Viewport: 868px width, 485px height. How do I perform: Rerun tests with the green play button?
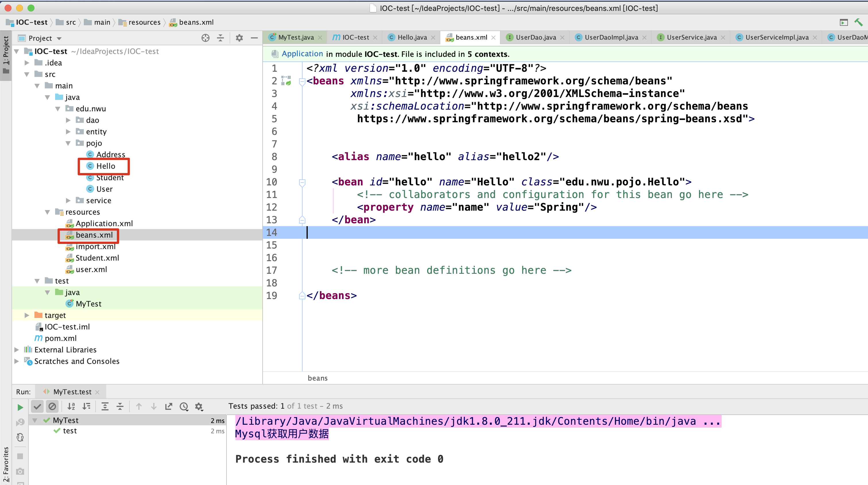point(20,407)
